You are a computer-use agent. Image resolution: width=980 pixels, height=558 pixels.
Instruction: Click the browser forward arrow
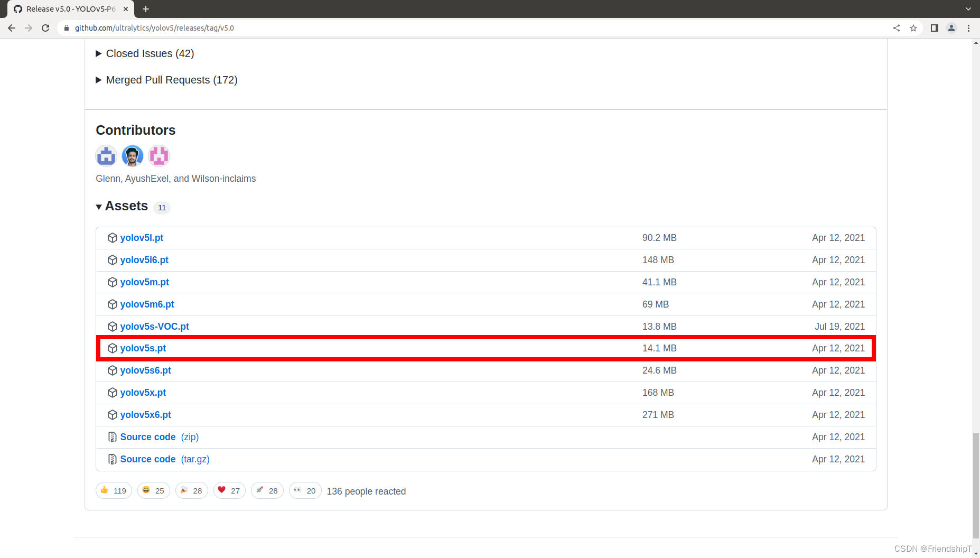coord(29,28)
